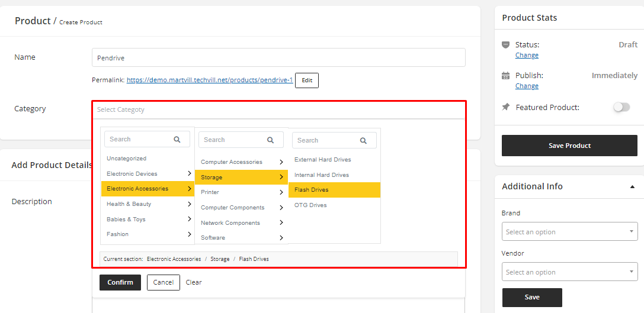The width and height of the screenshot is (644, 313).
Task: Click the Save Product button
Action: [x=569, y=146]
